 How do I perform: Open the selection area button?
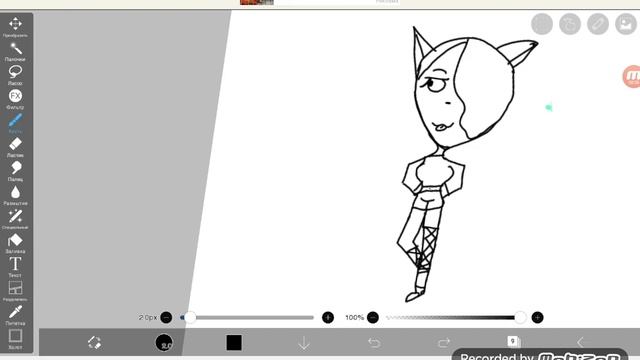pos(542,24)
